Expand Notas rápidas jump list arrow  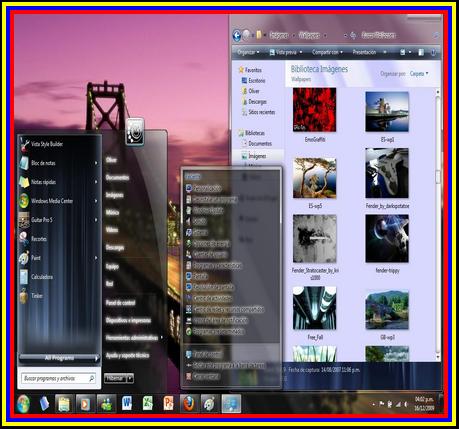coord(96,182)
